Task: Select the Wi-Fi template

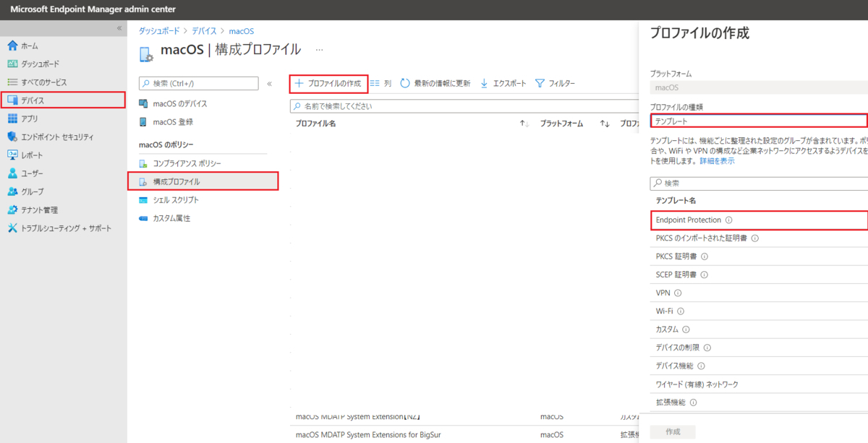Action: (x=758, y=311)
